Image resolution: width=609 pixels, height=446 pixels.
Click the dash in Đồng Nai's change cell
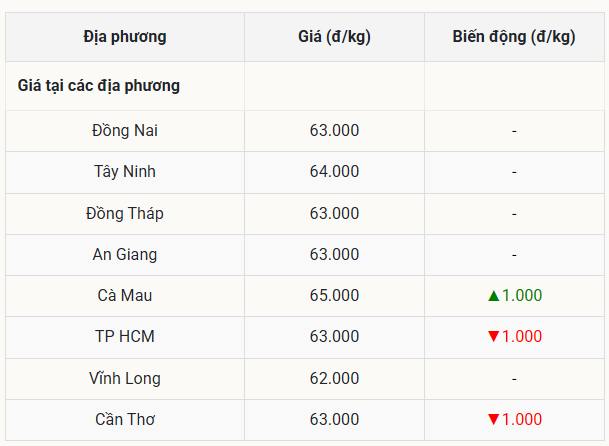click(513, 131)
